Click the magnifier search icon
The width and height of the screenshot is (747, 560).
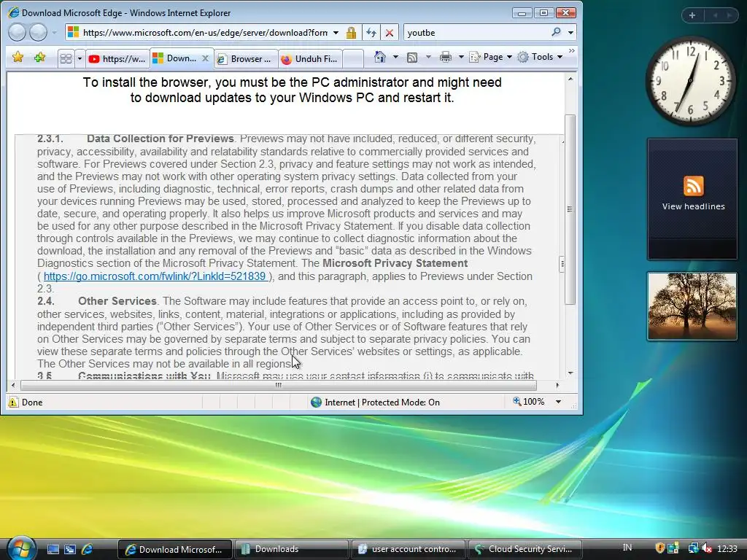coord(556,32)
